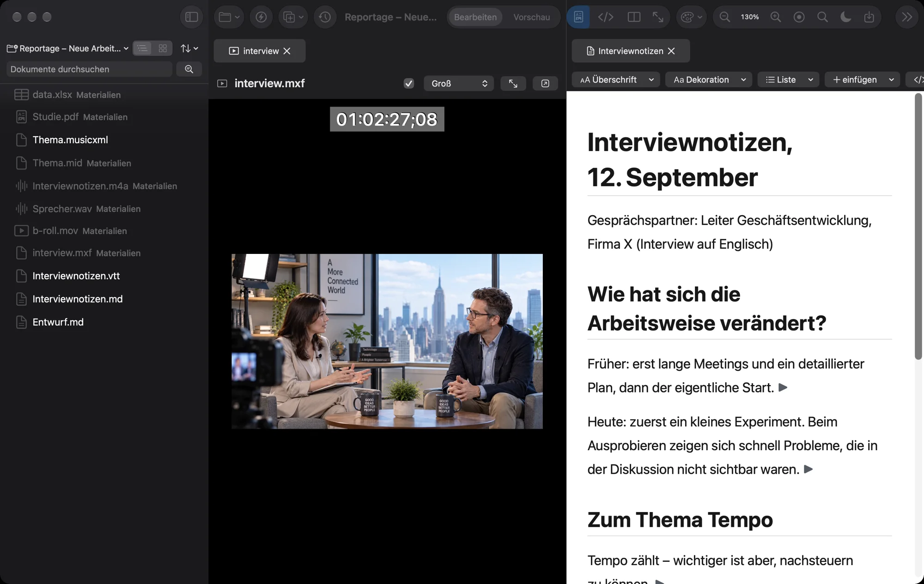Open the Reportage project dropdown
Image resolution: width=924 pixels, height=584 pixels.
68,48
